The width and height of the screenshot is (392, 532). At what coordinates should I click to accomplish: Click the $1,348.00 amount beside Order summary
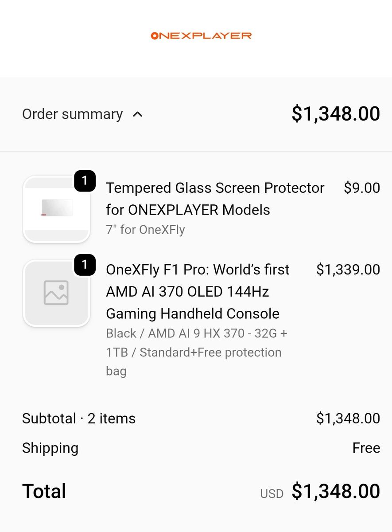pos(335,114)
